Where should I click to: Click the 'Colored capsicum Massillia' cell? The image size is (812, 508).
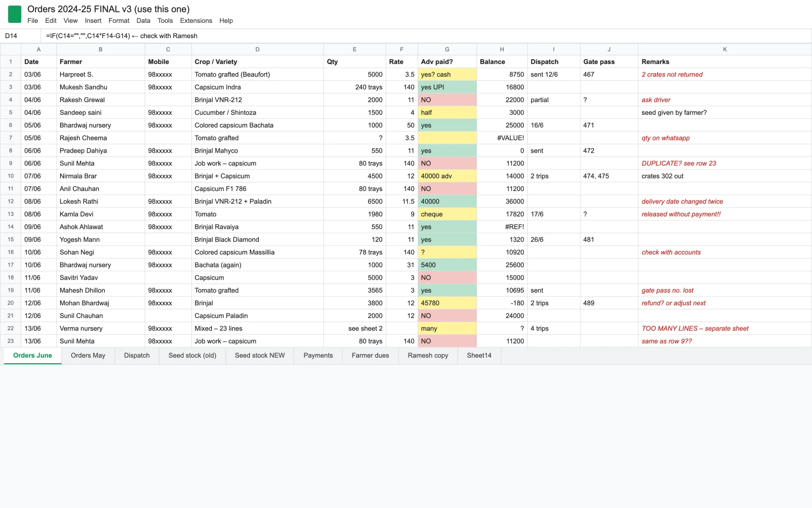pos(257,252)
